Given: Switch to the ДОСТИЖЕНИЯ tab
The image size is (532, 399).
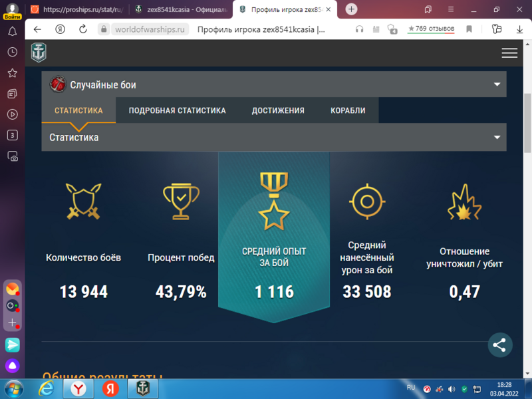Looking at the screenshot, I should 278,110.
